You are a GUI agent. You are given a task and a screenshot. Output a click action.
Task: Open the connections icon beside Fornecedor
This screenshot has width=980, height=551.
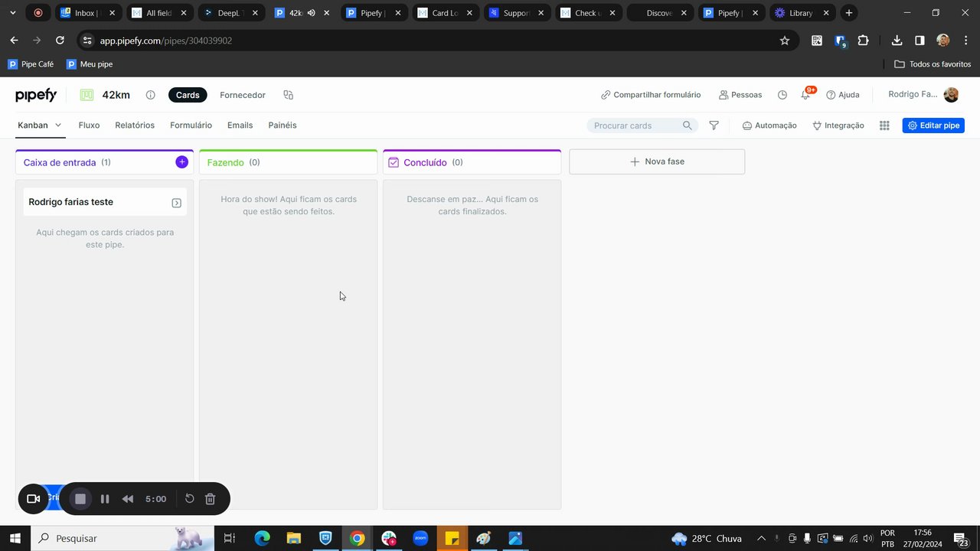pyautogui.click(x=288, y=95)
